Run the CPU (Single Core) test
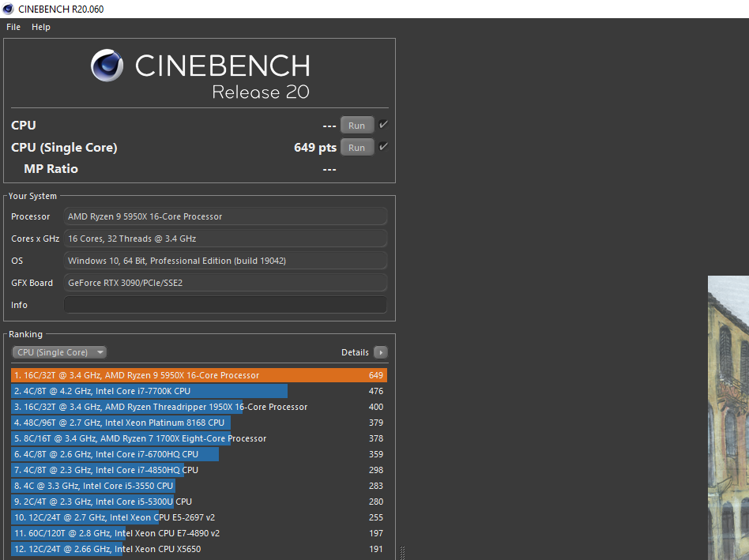749x560 pixels. [x=357, y=148]
